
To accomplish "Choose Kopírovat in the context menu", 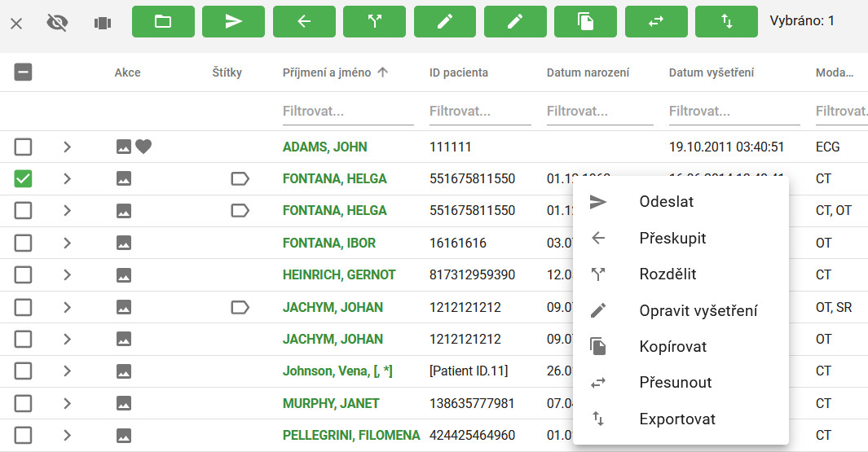I will coord(681,346).
